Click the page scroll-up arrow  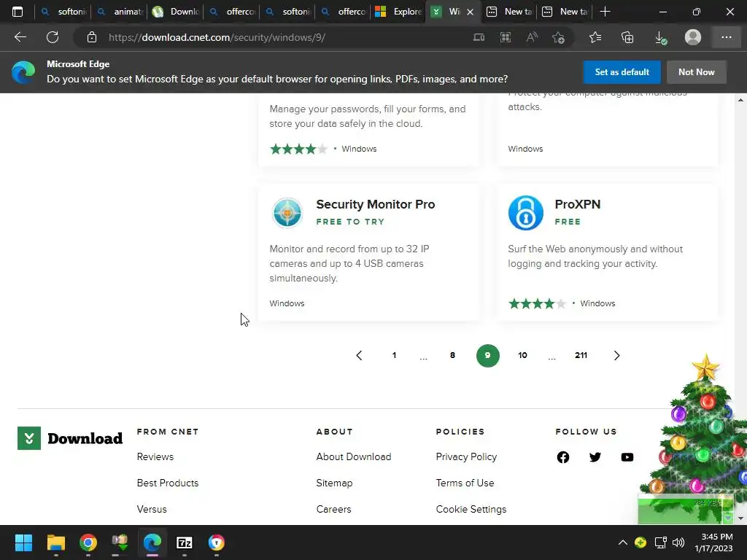pyautogui.click(x=740, y=99)
